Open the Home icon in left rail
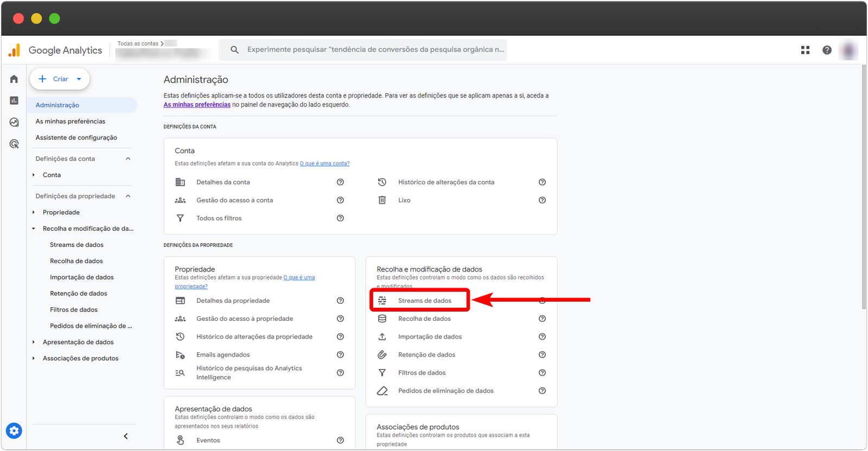868x451 pixels. 14,79
